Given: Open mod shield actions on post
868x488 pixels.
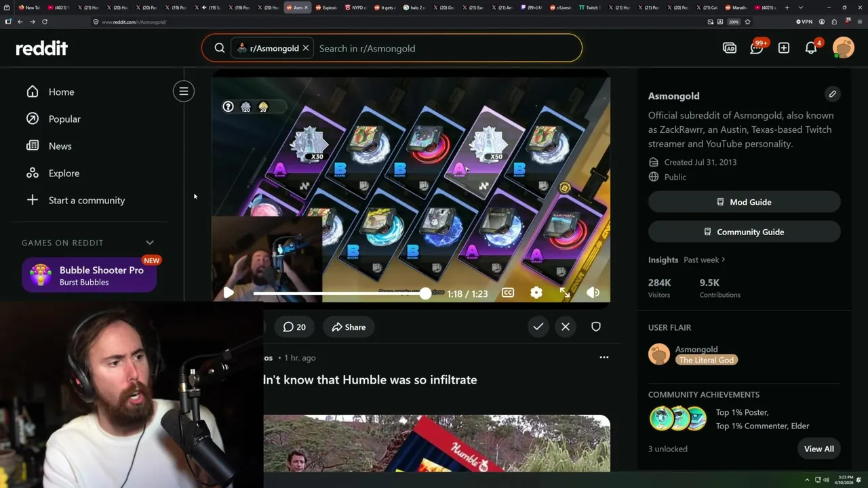Looking at the screenshot, I should pyautogui.click(x=596, y=327).
